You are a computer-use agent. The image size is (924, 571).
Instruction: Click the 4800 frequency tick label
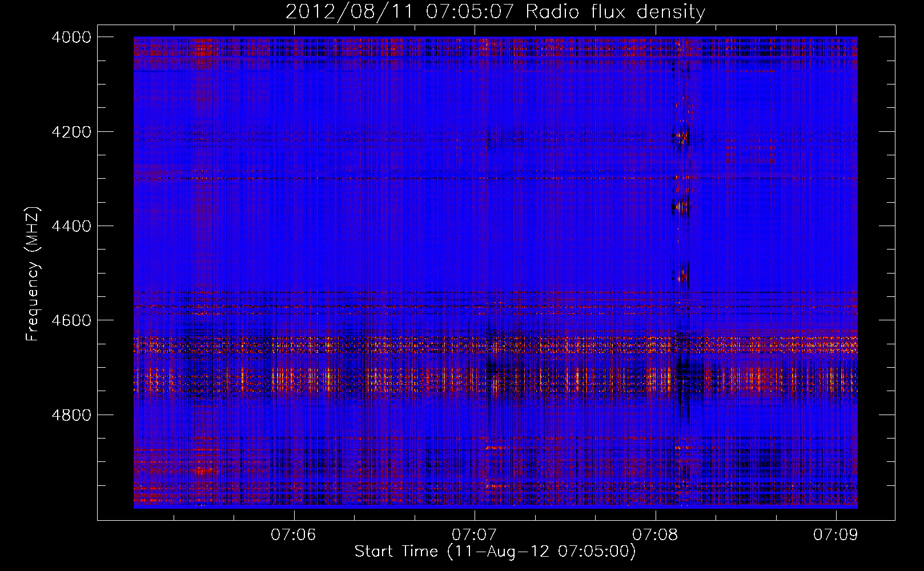point(71,415)
